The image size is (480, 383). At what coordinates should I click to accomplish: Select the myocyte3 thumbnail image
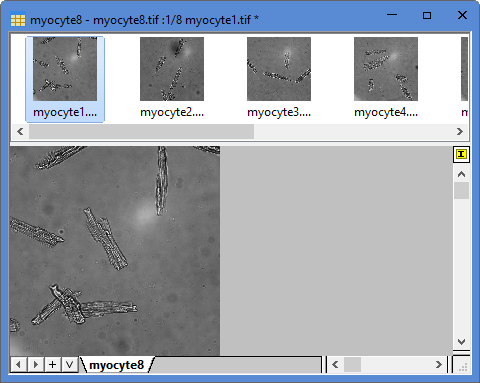(x=279, y=69)
